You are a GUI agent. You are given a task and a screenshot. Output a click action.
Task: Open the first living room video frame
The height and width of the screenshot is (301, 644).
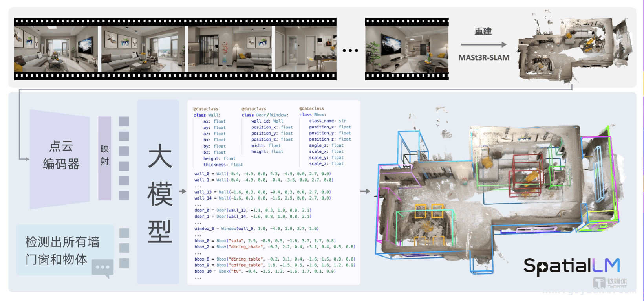pos(56,49)
